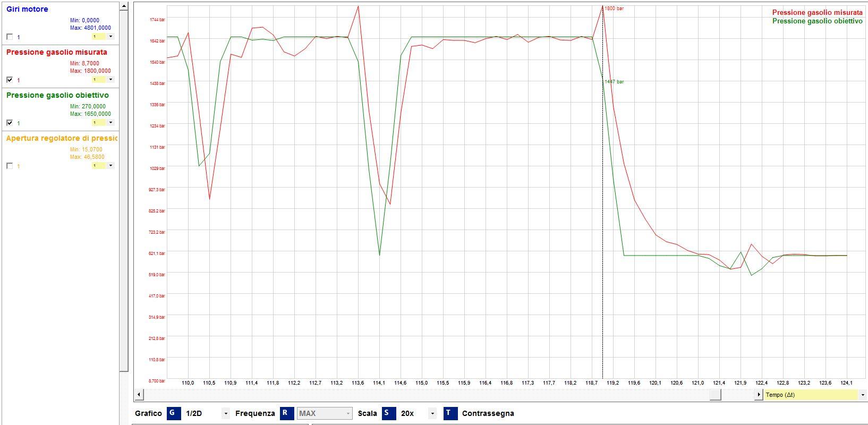
Task: Open the Giri motore yellow value dropdown
Action: tap(110, 37)
